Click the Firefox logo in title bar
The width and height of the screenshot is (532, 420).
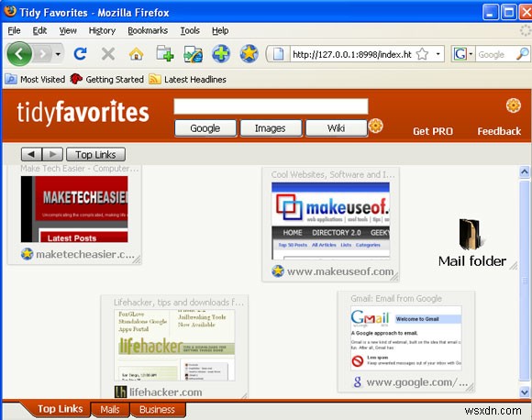click(10, 11)
